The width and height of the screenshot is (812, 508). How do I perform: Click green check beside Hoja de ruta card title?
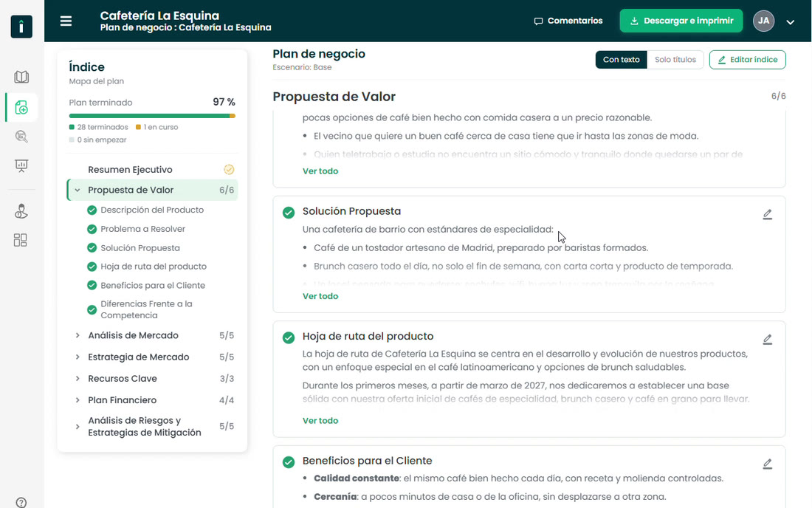(x=289, y=337)
